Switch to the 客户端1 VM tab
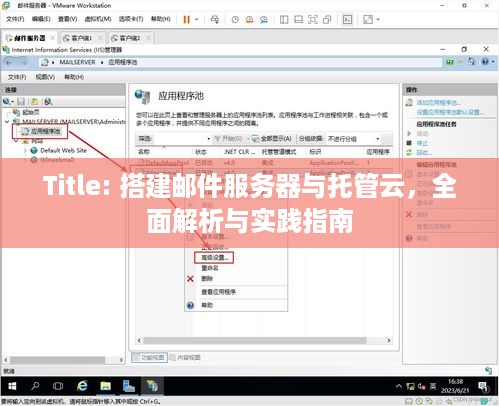This screenshot has height=406, width=499. 82,38
